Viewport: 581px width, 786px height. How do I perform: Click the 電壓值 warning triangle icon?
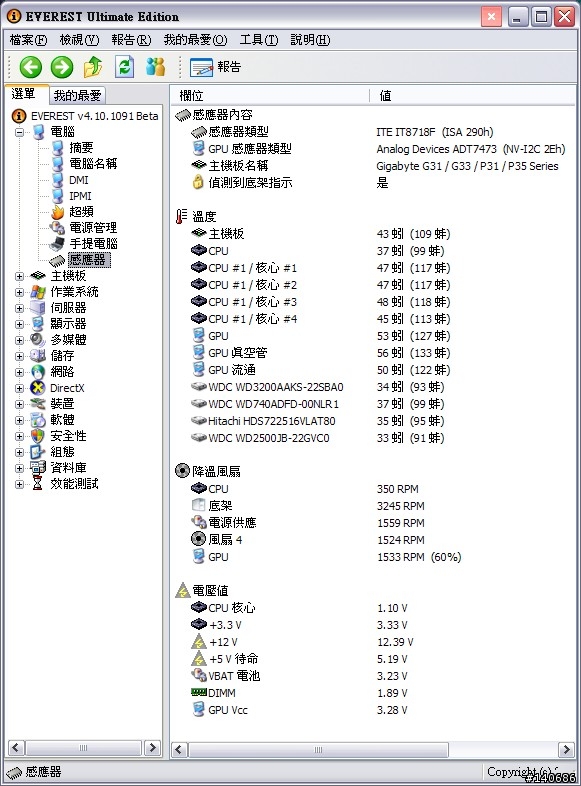(x=182, y=591)
